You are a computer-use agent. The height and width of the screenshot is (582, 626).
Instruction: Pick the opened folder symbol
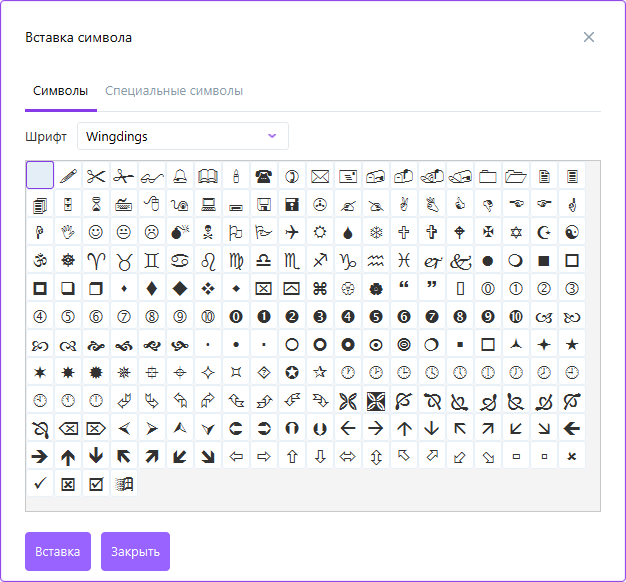click(x=516, y=176)
